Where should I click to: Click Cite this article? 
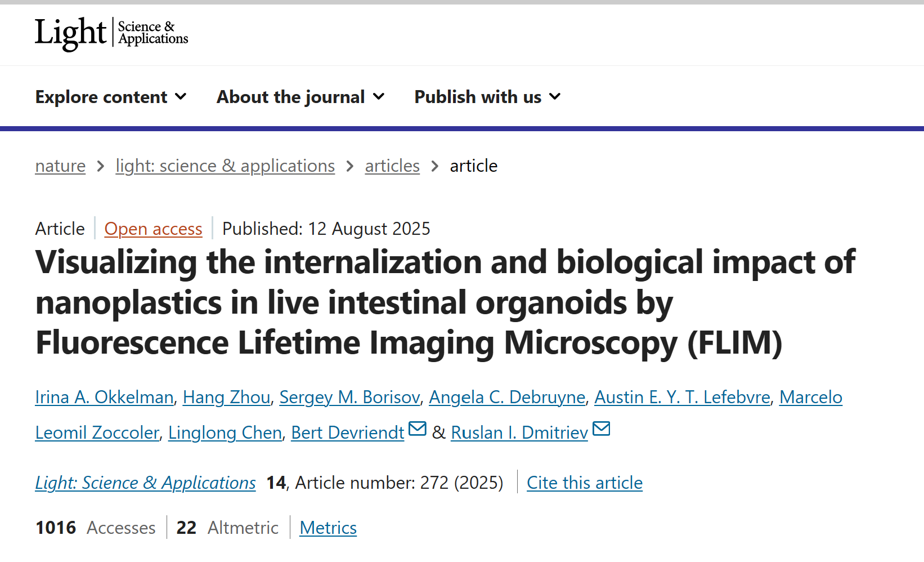[585, 483]
